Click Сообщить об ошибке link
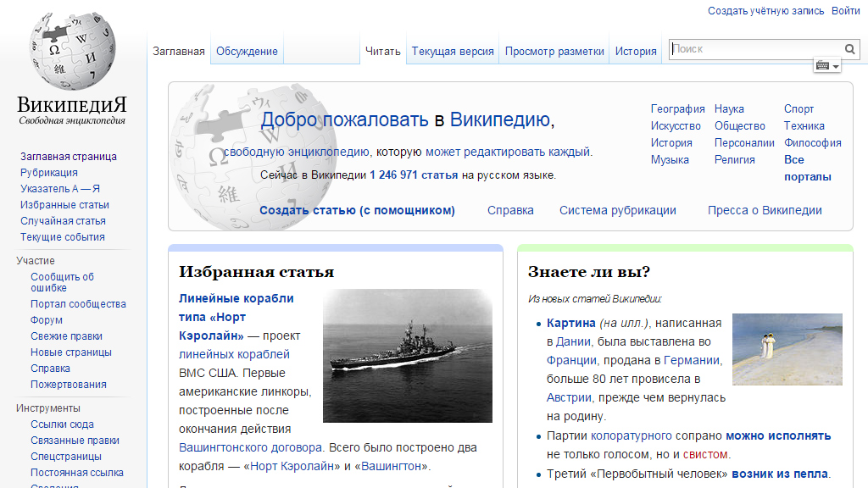Viewport: 868px width, 488px height. [x=62, y=282]
